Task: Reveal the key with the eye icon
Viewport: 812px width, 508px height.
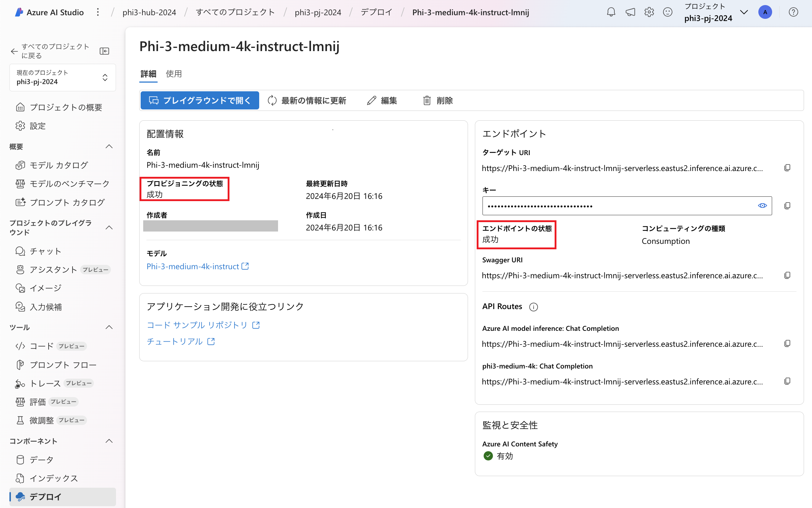Action: coord(762,205)
